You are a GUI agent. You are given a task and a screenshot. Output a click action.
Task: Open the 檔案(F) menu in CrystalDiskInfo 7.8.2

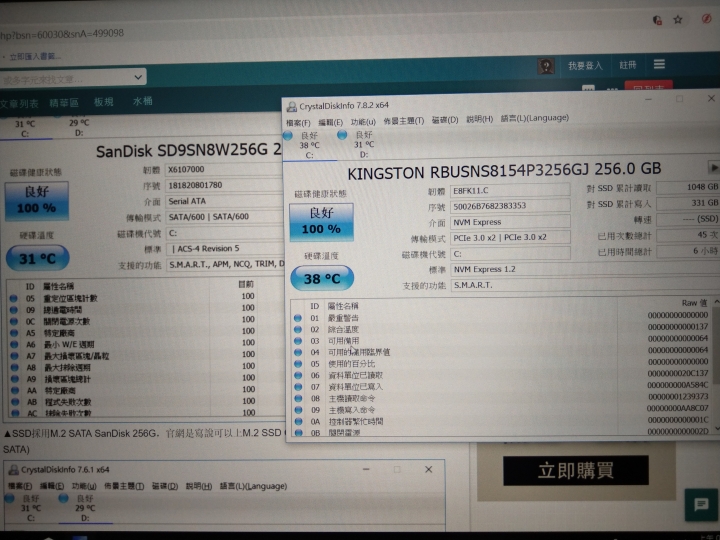(298, 123)
